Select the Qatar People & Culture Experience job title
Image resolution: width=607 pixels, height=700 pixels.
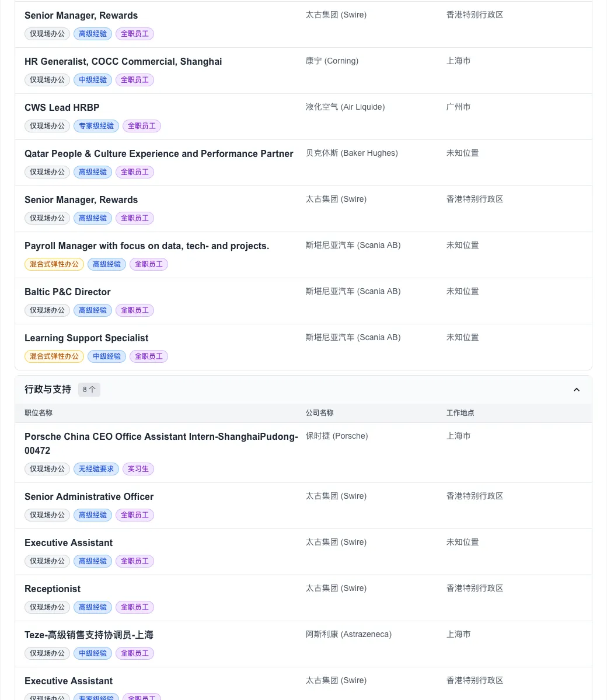pyautogui.click(x=159, y=154)
